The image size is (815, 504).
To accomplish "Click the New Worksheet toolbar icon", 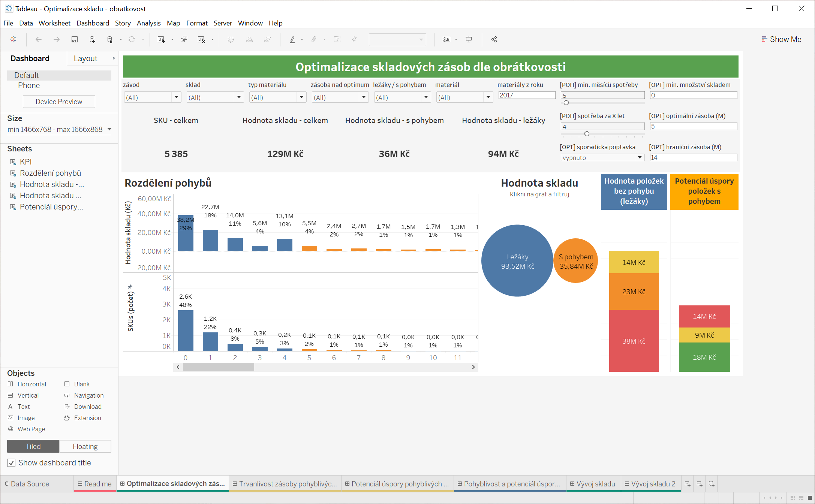I will tap(161, 39).
